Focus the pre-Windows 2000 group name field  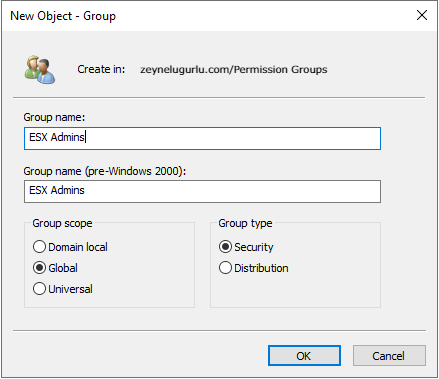coord(202,191)
